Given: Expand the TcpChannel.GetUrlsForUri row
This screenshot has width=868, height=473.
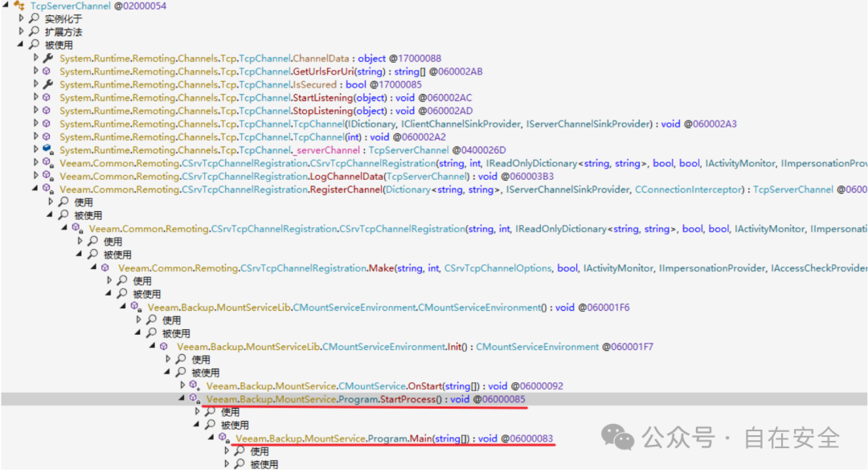Looking at the screenshot, I should click(36, 71).
